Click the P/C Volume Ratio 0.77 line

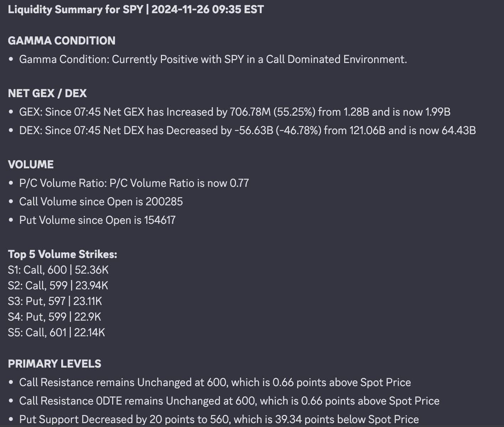(x=134, y=183)
